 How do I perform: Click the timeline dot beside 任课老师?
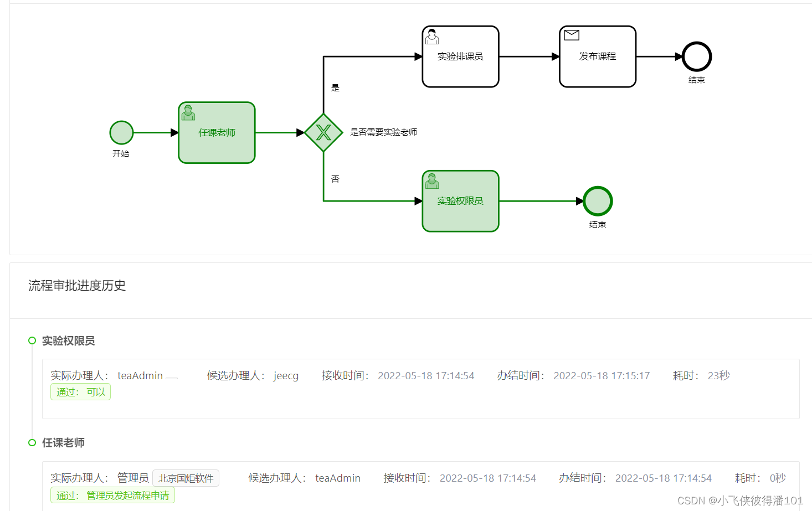coord(32,442)
